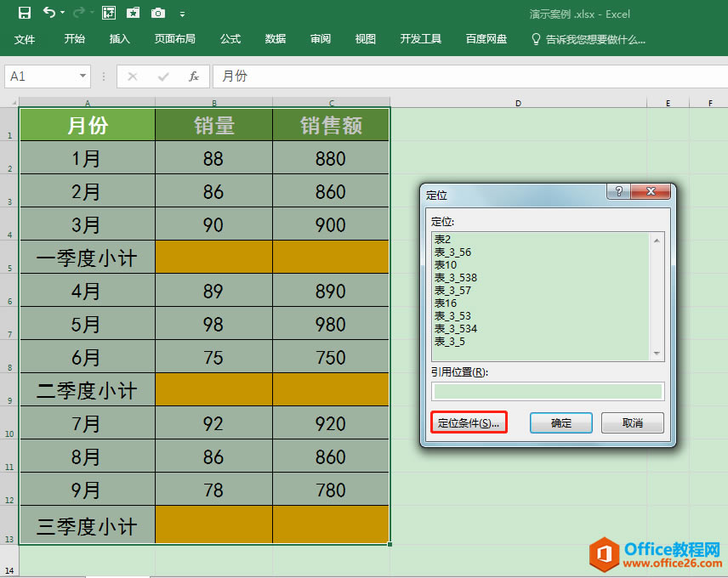Click the formula bar containing 月份
The width and height of the screenshot is (728, 578).
coord(470,76)
